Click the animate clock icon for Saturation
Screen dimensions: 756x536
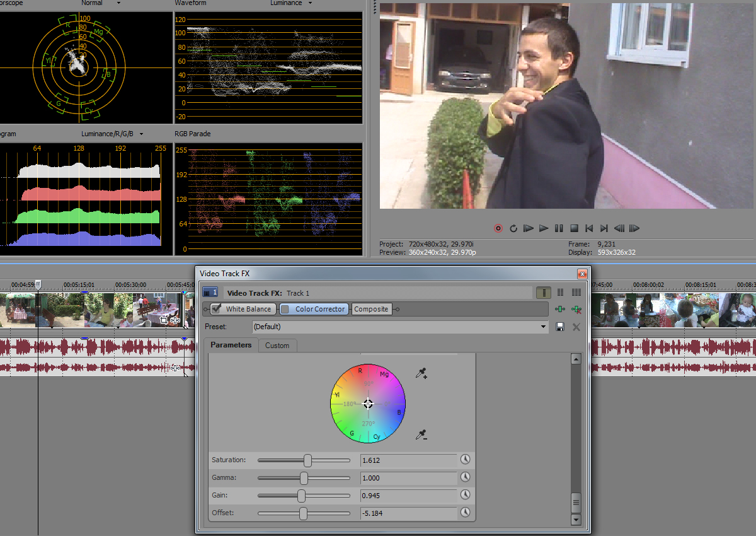pos(466,460)
